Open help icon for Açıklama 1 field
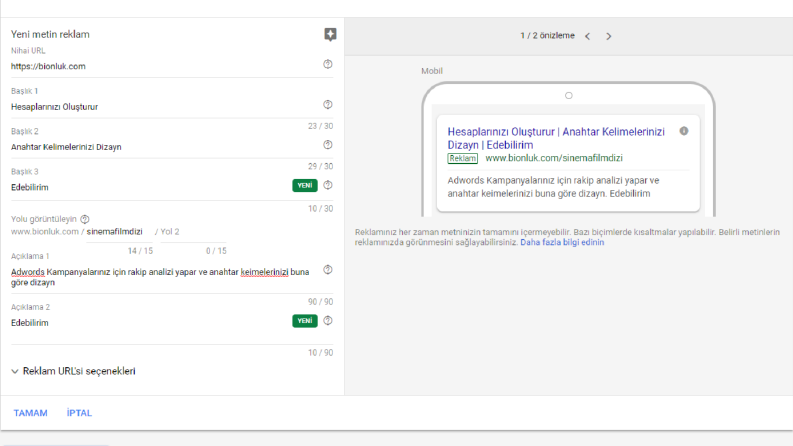The image size is (793, 446). pos(328,270)
